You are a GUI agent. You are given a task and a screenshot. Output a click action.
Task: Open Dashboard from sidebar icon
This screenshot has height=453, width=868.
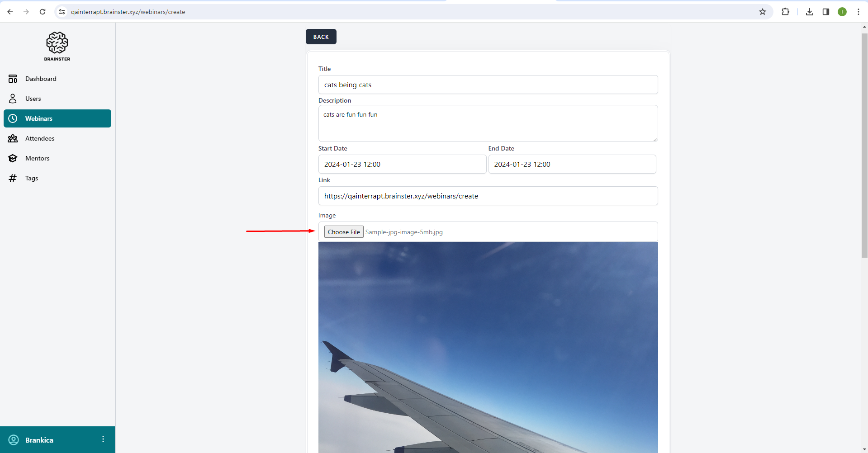13,79
